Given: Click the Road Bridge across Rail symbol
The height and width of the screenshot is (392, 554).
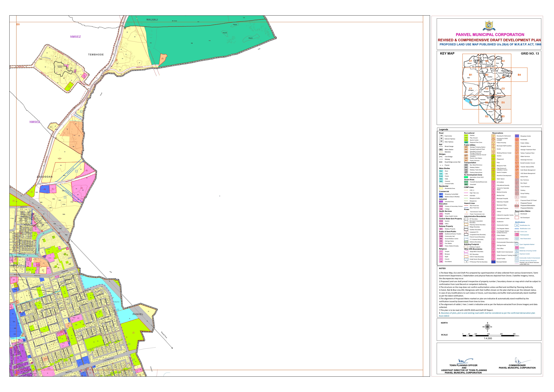Looking at the screenshot, I should (441, 162).
